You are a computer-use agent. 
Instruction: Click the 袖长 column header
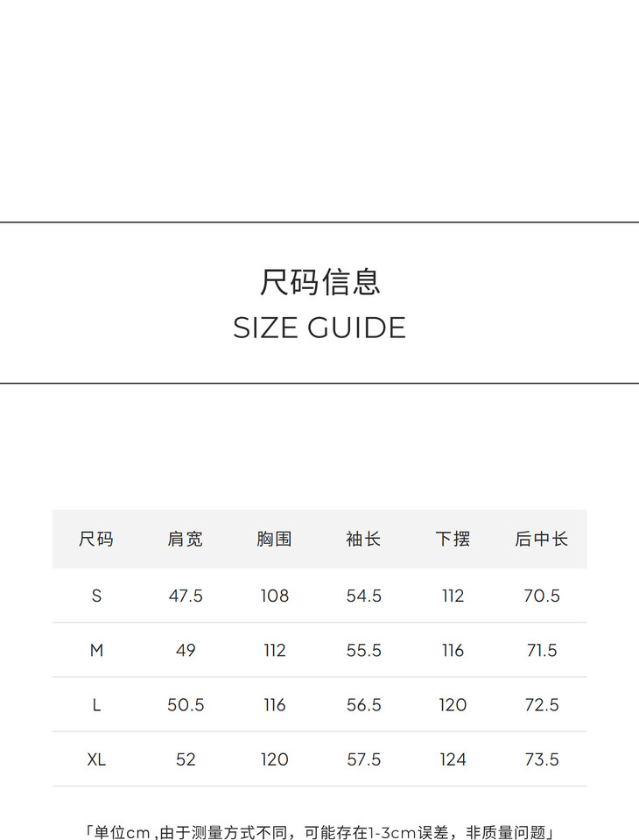pos(363,540)
